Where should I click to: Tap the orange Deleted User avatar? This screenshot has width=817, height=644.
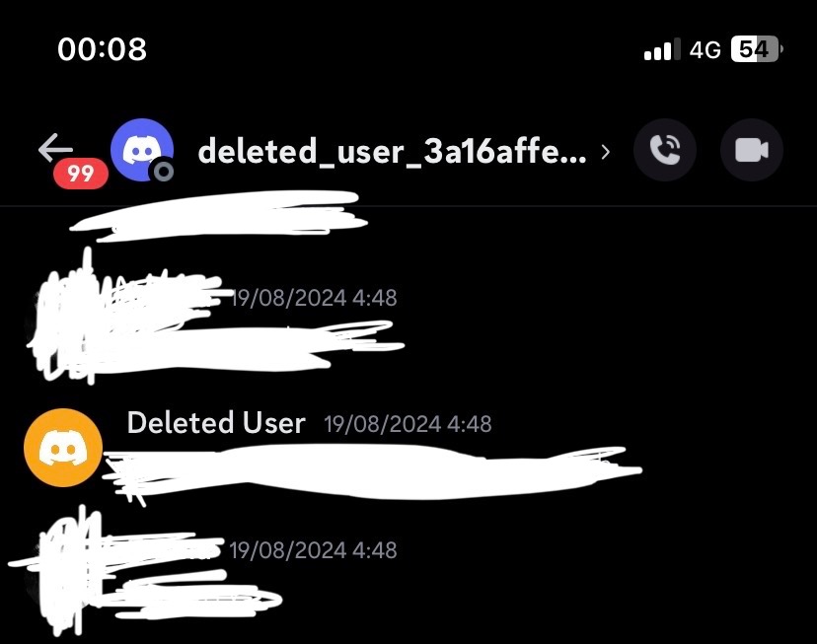pos(63,448)
